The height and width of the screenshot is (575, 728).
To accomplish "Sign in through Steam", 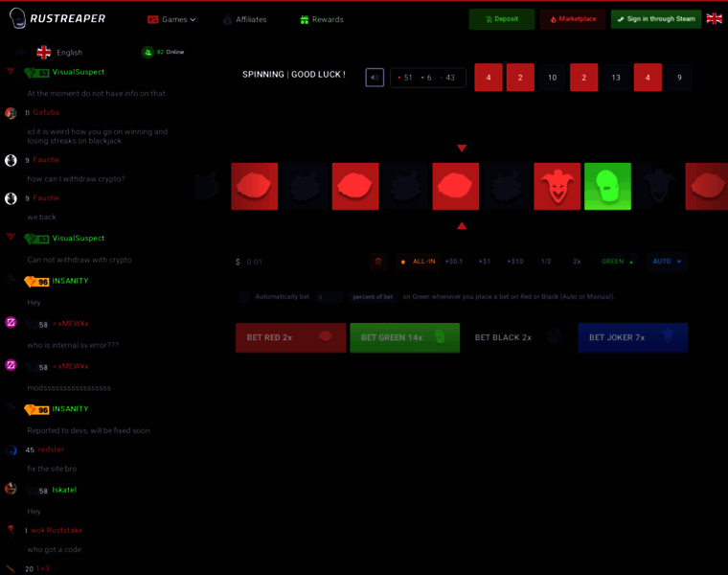I will (655, 19).
